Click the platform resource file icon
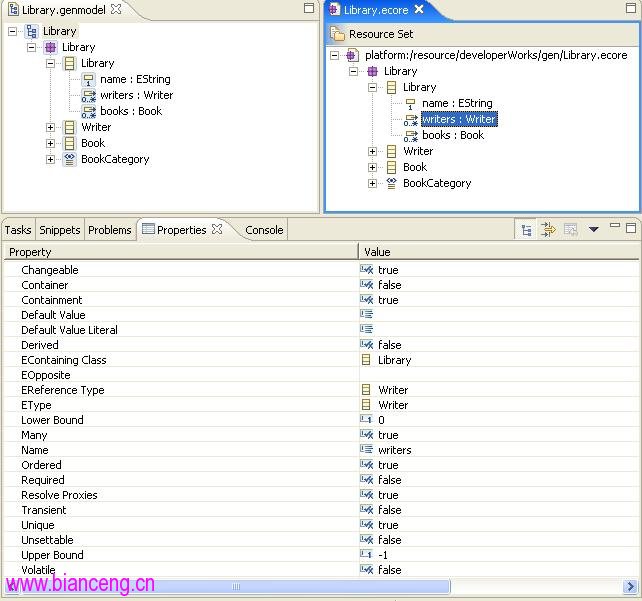Screen dimensions: 642x601 tap(353, 55)
